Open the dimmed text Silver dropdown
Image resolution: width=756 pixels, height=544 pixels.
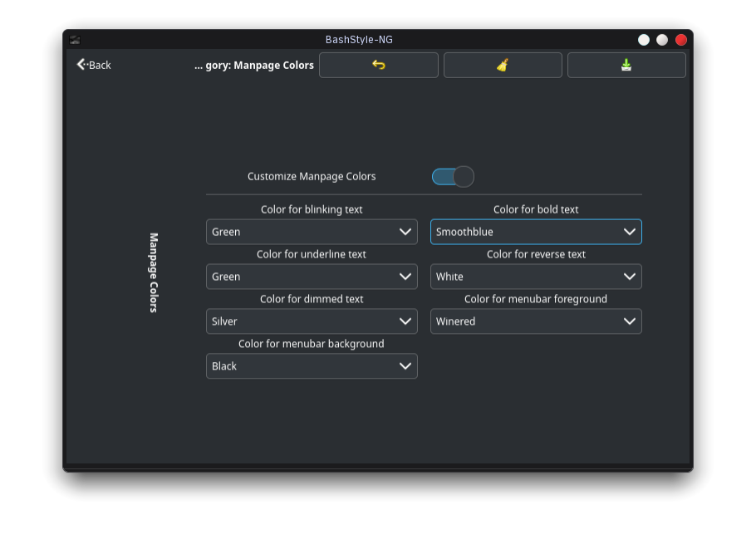[312, 321]
